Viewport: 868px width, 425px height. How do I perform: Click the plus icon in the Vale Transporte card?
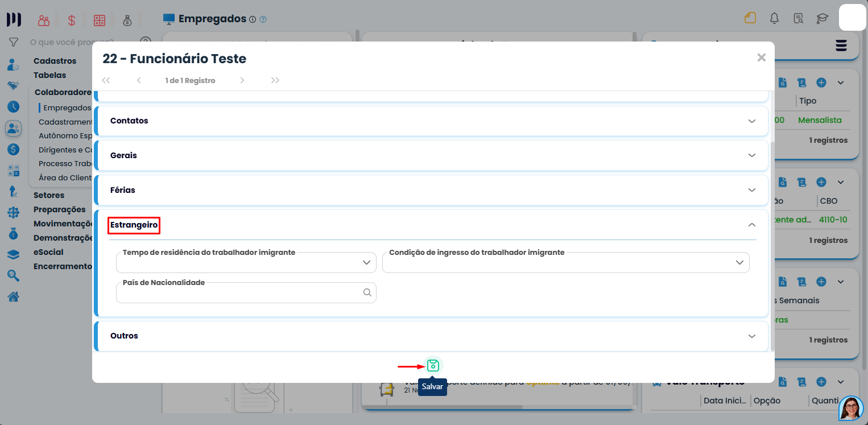821,381
